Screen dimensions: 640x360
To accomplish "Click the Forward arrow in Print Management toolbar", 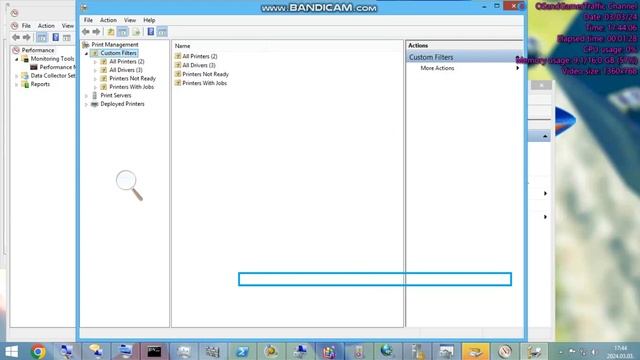I will (x=96, y=32).
